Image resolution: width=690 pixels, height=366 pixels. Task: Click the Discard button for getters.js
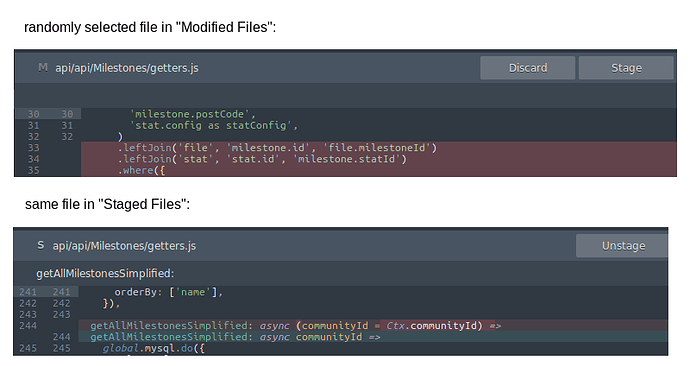528,68
